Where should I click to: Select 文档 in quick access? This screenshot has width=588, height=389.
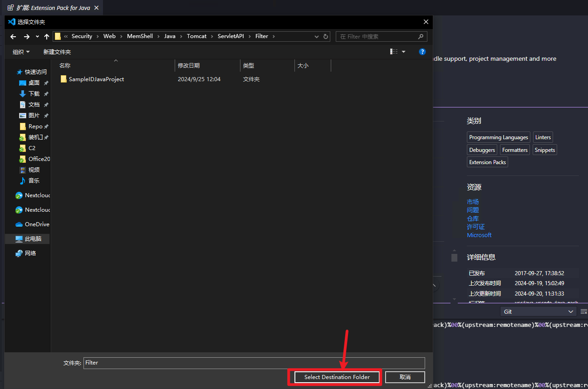coord(34,104)
